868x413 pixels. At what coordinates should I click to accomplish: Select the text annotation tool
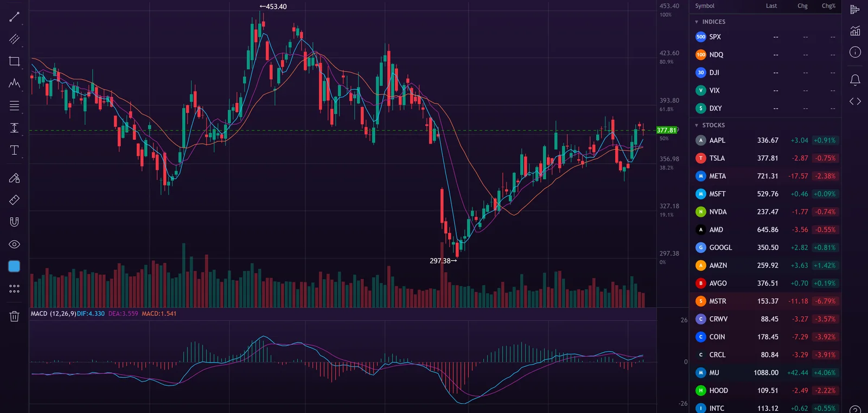tap(14, 150)
